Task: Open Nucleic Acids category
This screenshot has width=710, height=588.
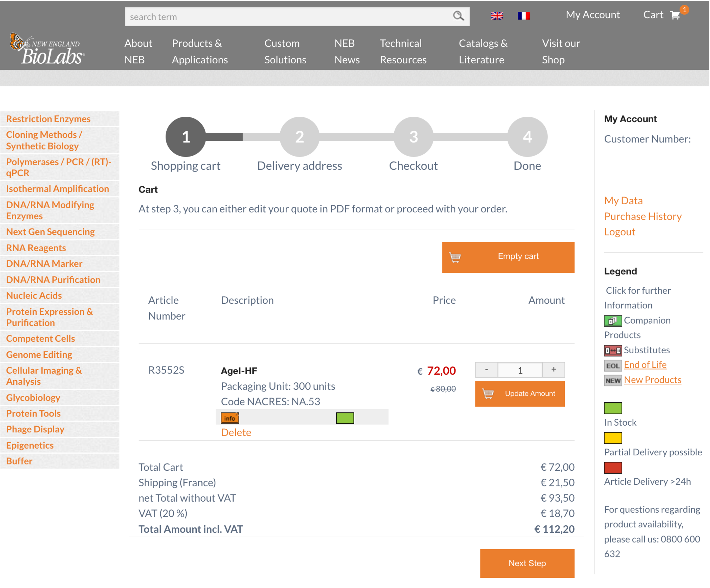Action: tap(60, 296)
